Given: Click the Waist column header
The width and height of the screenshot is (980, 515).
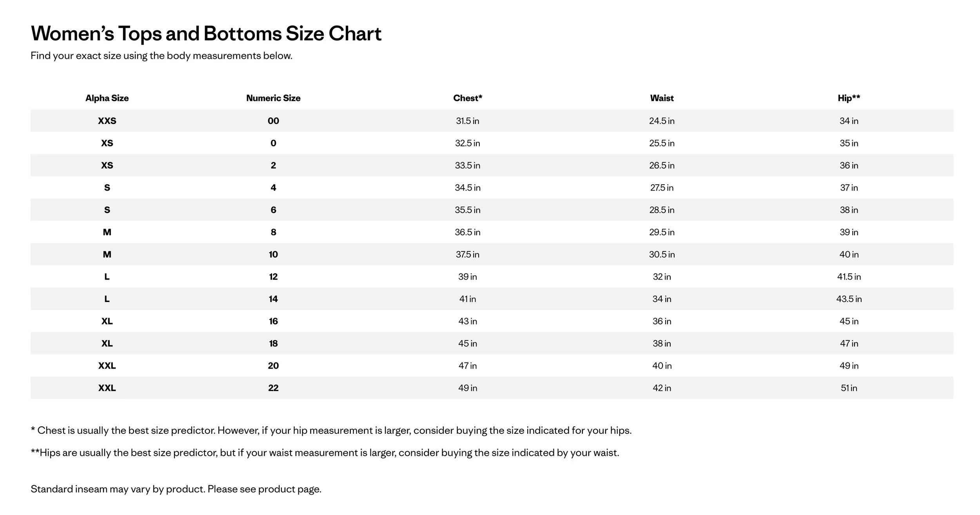Looking at the screenshot, I should 662,98.
